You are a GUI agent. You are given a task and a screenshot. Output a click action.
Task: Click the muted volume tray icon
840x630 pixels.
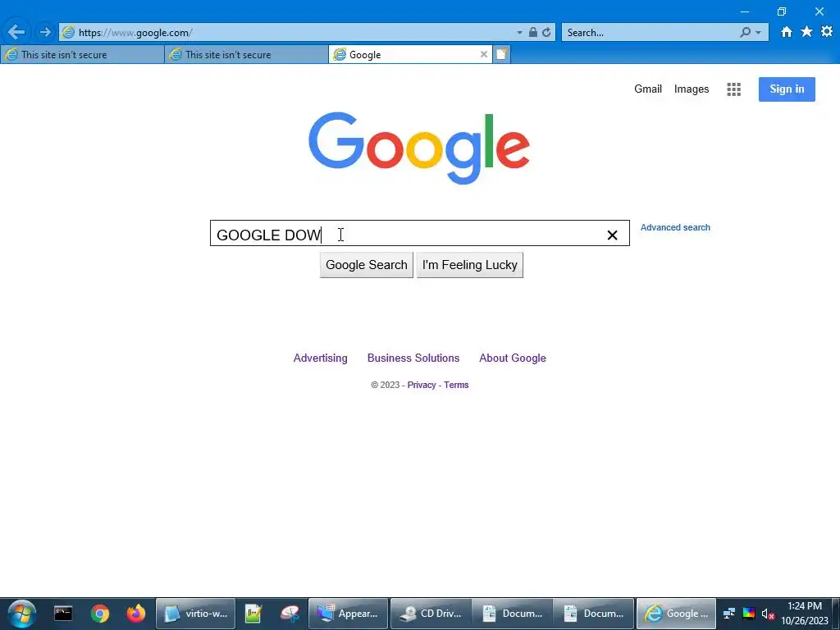coord(768,614)
